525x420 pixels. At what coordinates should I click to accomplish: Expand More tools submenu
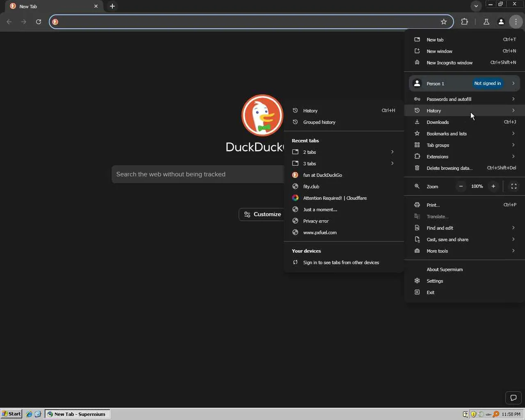click(x=464, y=251)
